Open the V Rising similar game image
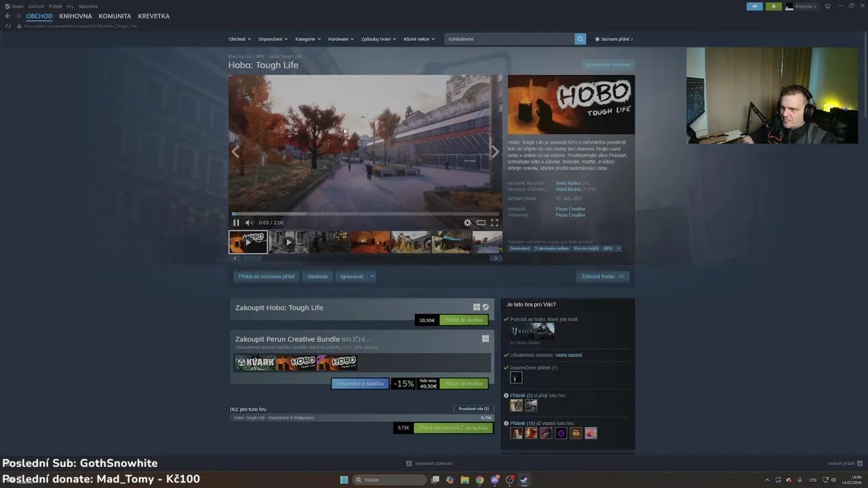 click(x=532, y=331)
